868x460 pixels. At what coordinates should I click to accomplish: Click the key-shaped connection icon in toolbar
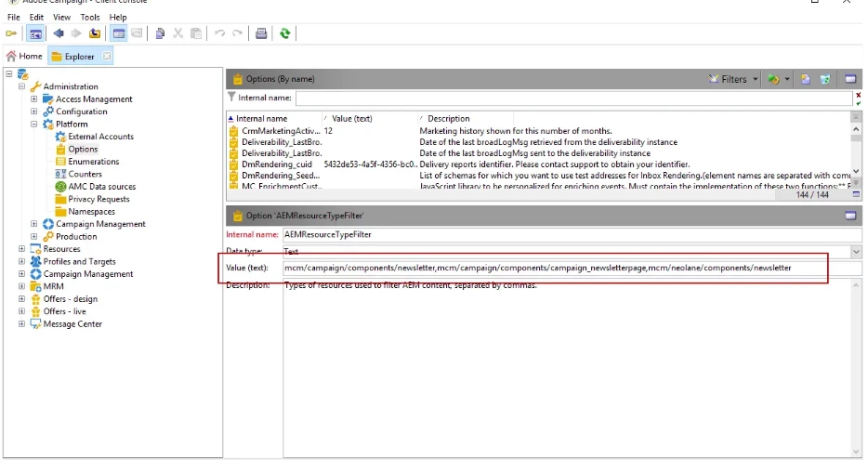pos(11,33)
